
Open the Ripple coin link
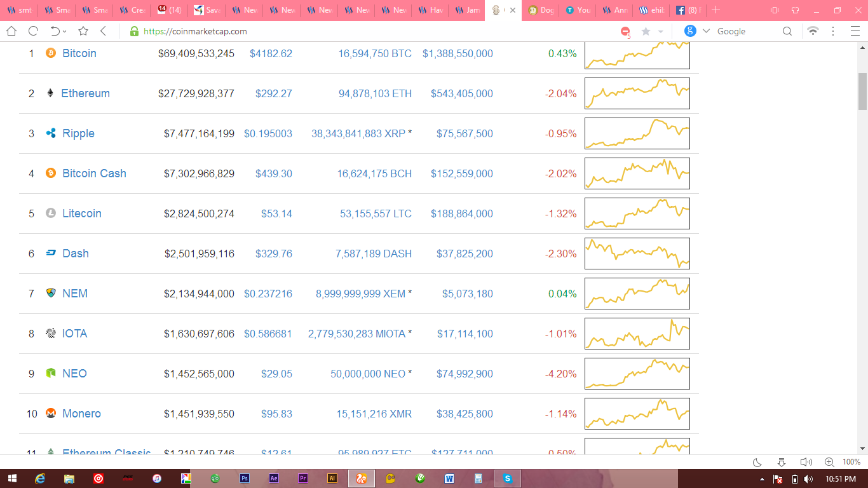click(x=78, y=133)
